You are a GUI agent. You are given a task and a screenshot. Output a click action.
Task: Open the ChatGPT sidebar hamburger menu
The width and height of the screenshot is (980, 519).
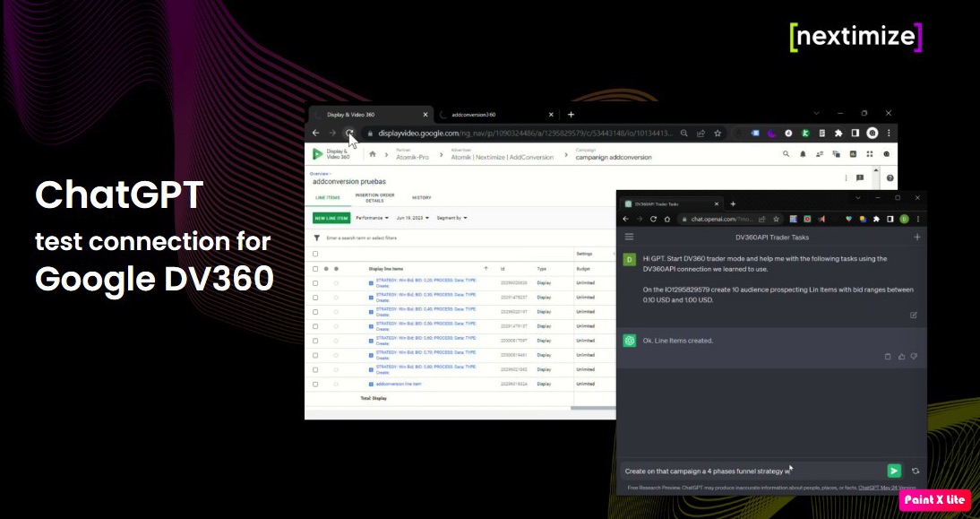(x=629, y=237)
